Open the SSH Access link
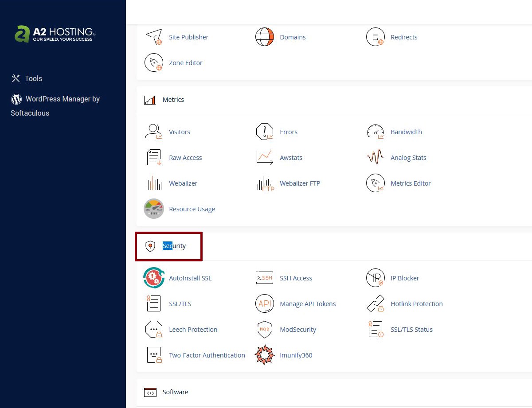 (296, 278)
